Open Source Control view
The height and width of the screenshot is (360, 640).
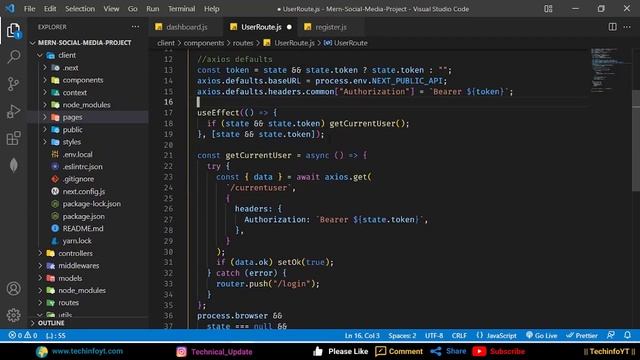point(13,84)
